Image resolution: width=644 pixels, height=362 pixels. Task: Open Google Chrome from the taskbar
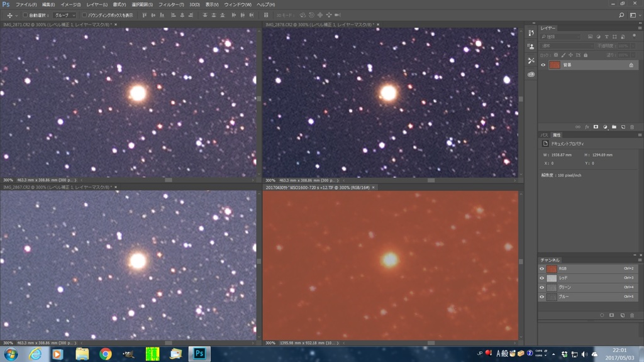[x=105, y=354]
